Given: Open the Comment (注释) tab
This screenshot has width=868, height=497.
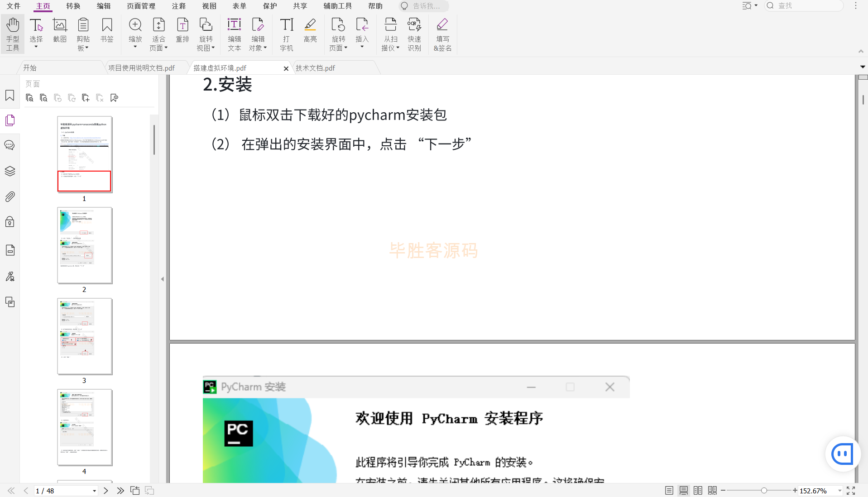Looking at the screenshot, I should click(x=179, y=6).
